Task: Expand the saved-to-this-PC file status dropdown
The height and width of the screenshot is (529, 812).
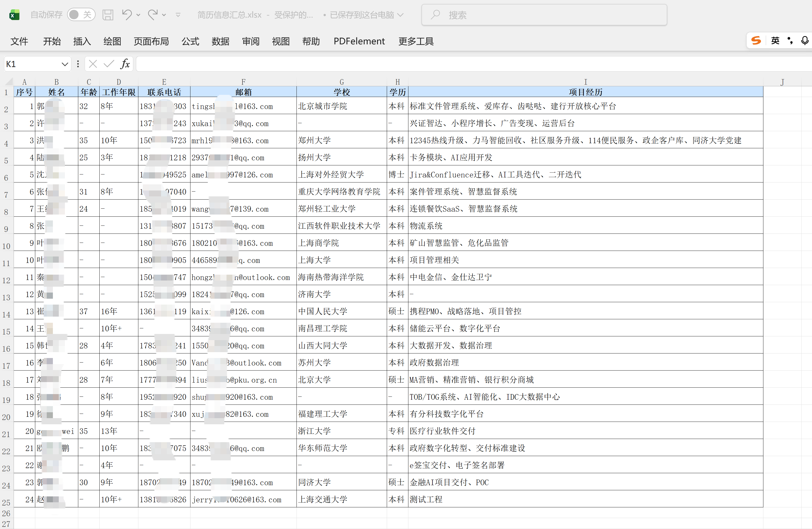Action: pos(401,15)
